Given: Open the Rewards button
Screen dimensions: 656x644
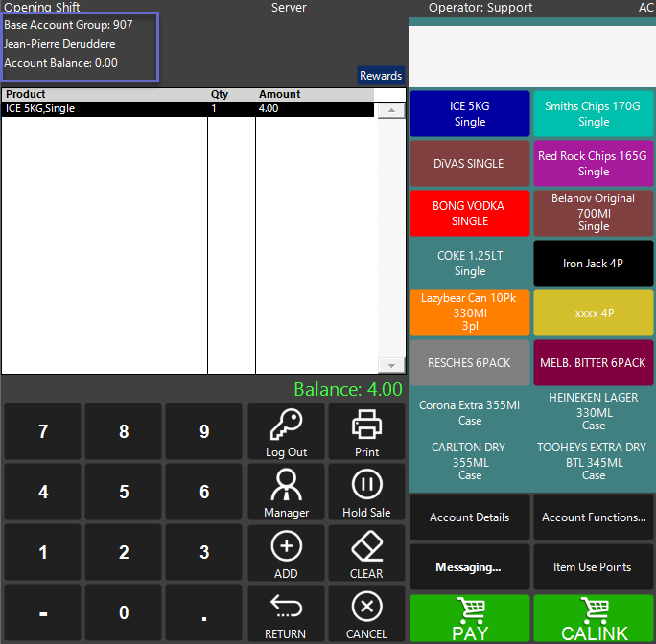Looking at the screenshot, I should coord(381,76).
